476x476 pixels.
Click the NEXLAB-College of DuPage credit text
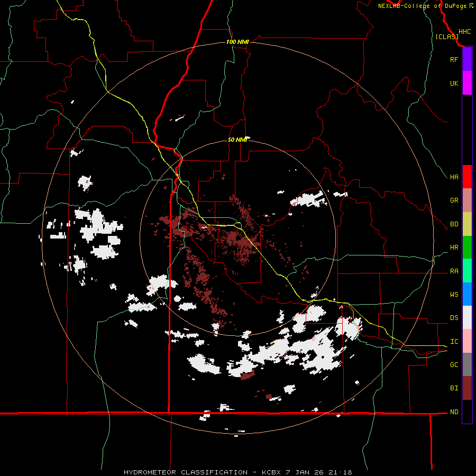click(x=422, y=6)
